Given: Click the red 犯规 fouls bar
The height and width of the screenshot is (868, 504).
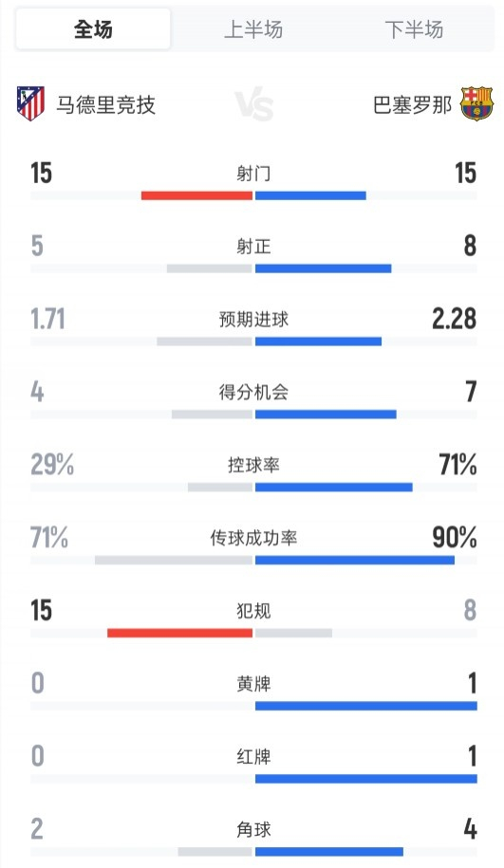Looking at the screenshot, I should [180, 633].
